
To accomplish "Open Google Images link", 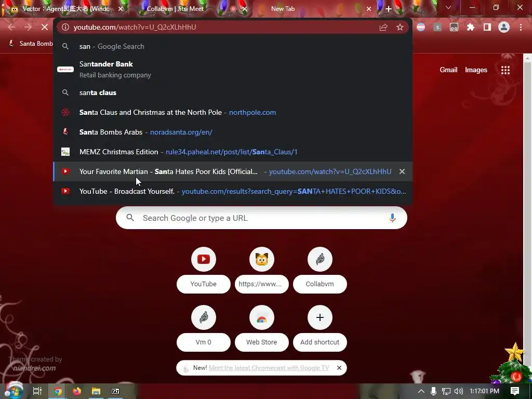I will (x=476, y=70).
